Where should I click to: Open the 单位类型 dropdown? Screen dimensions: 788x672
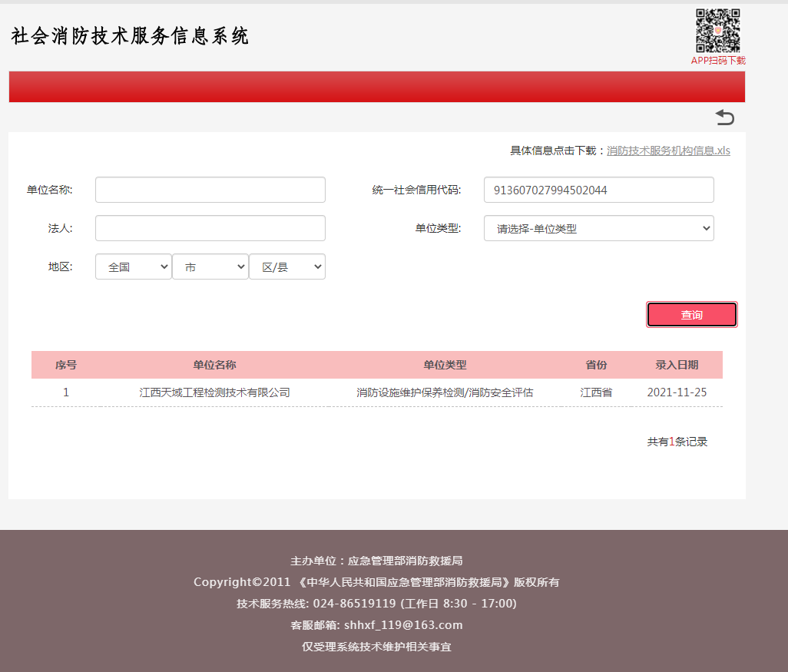pyautogui.click(x=598, y=228)
